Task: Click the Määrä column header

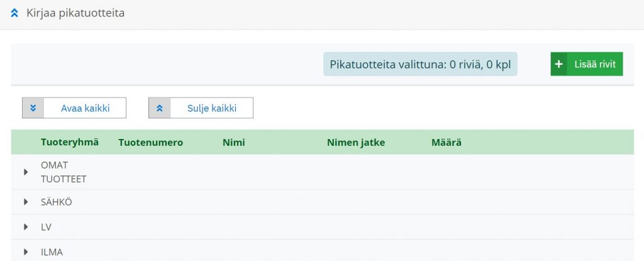Action: (x=446, y=142)
